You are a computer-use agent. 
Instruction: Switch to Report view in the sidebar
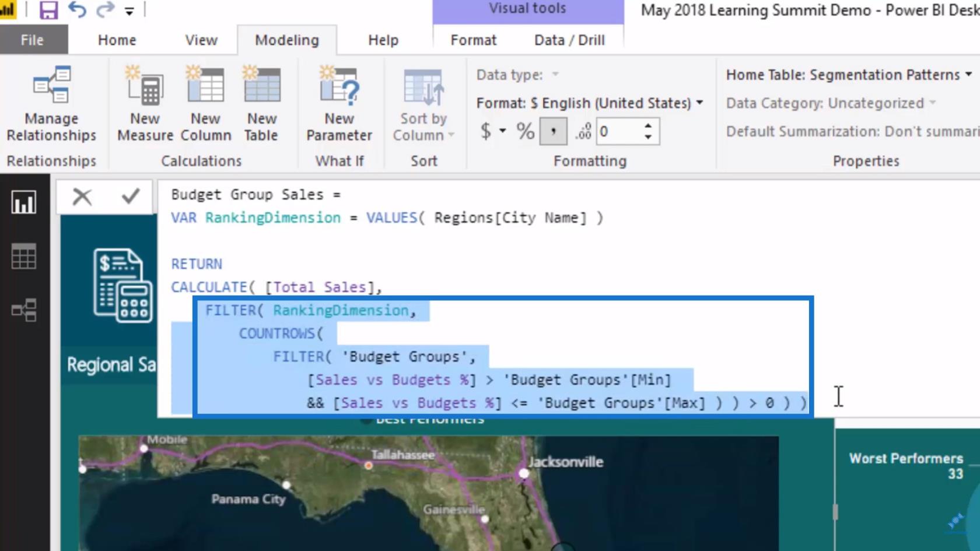(x=24, y=202)
